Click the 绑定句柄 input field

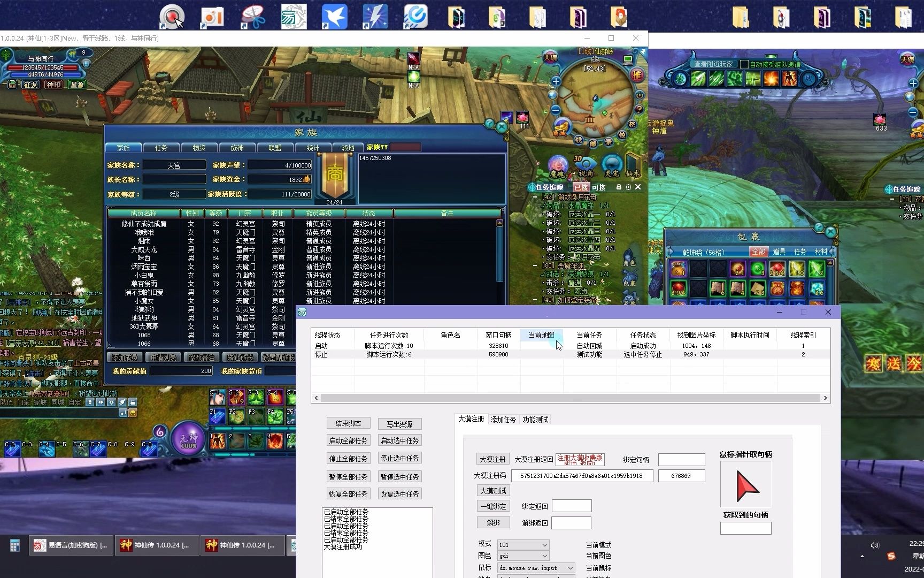click(681, 460)
